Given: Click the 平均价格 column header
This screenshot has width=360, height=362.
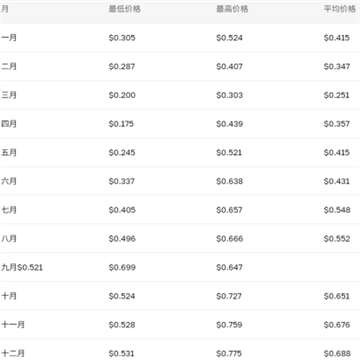Looking at the screenshot, I should tap(340, 9).
